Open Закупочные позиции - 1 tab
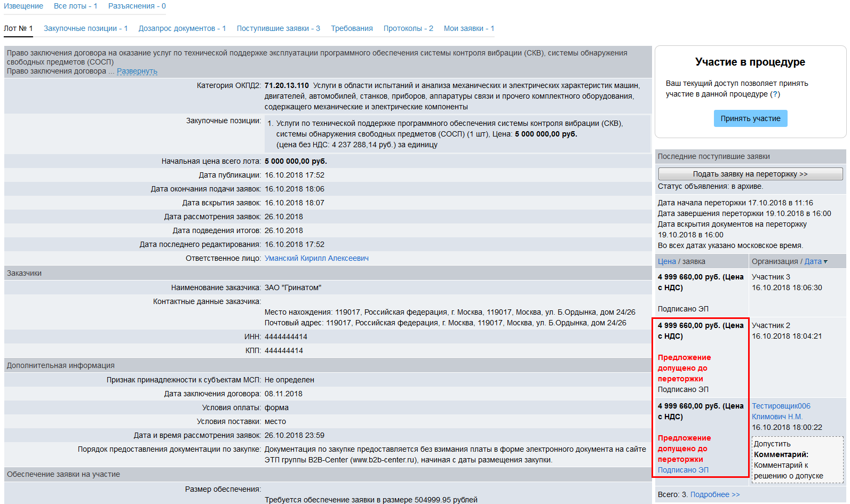The height and width of the screenshot is (504, 850). (x=85, y=28)
